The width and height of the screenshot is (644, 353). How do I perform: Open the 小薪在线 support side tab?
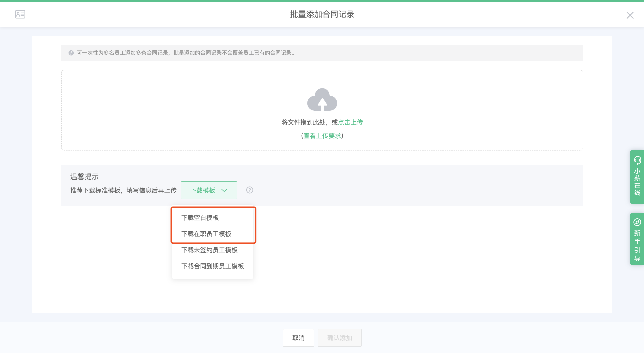[637, 177]
